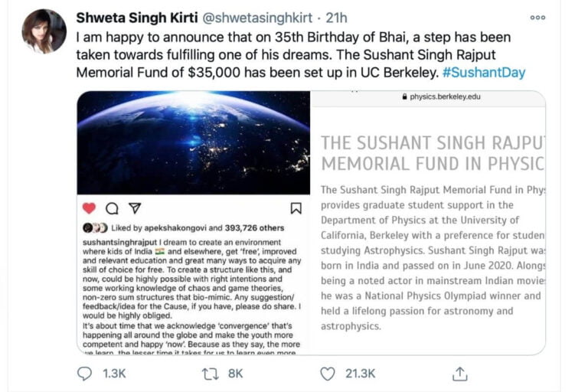Click the liked-by profile avatars cluster

(95, 228)
